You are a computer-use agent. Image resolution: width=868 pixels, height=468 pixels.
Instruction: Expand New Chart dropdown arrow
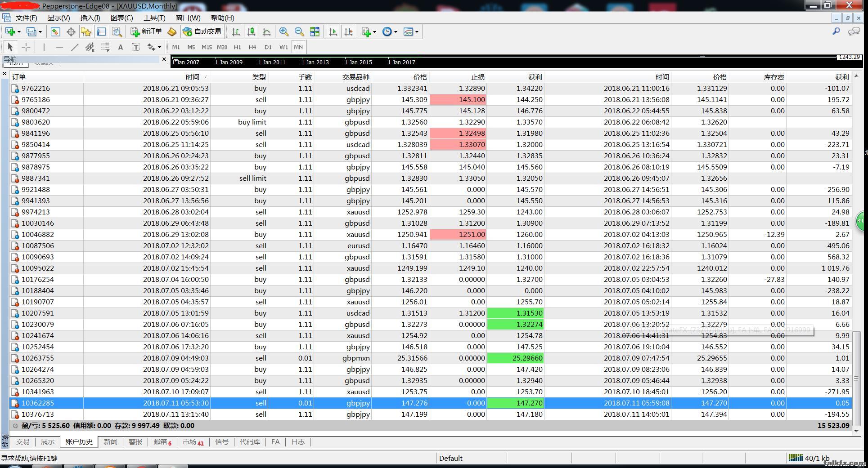pos(19,31)
